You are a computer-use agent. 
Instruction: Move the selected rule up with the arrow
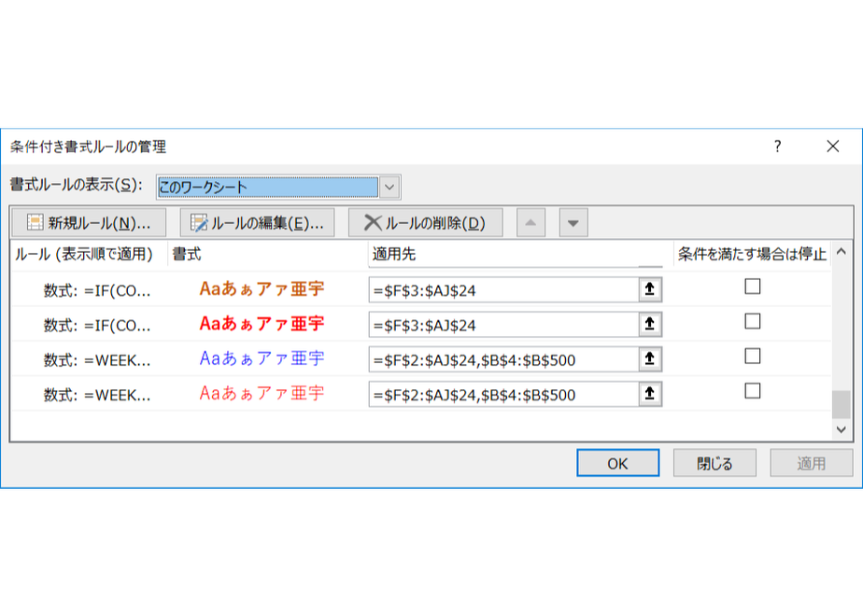pyautogui.click(x=531, y=223)
